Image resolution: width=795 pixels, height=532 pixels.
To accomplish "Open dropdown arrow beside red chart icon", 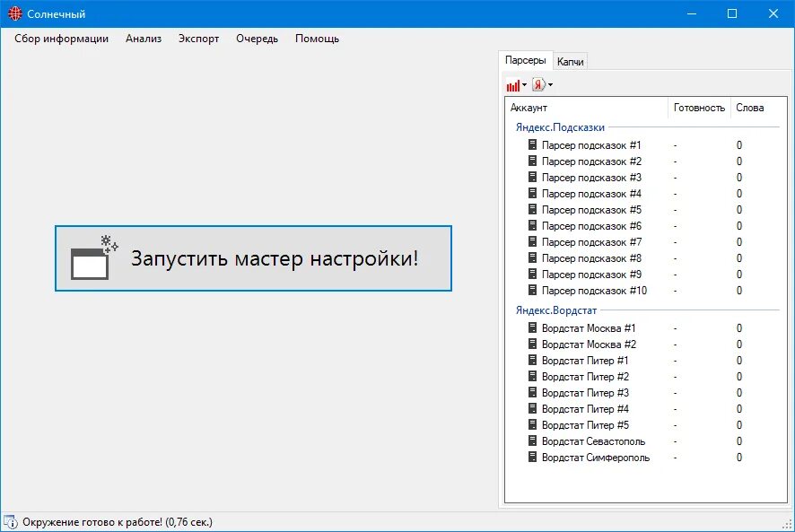I will point(524,85).
